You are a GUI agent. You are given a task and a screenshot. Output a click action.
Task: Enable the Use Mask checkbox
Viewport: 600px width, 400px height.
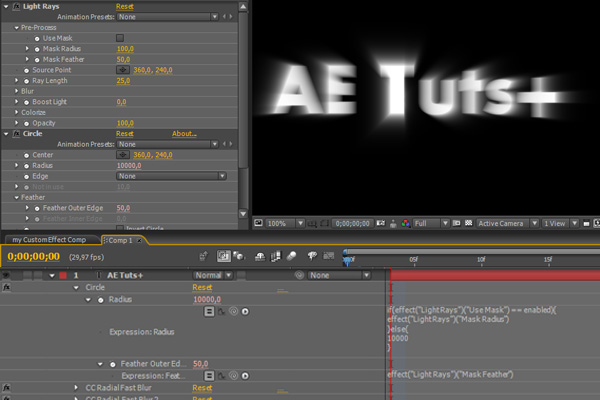[120, 38]
